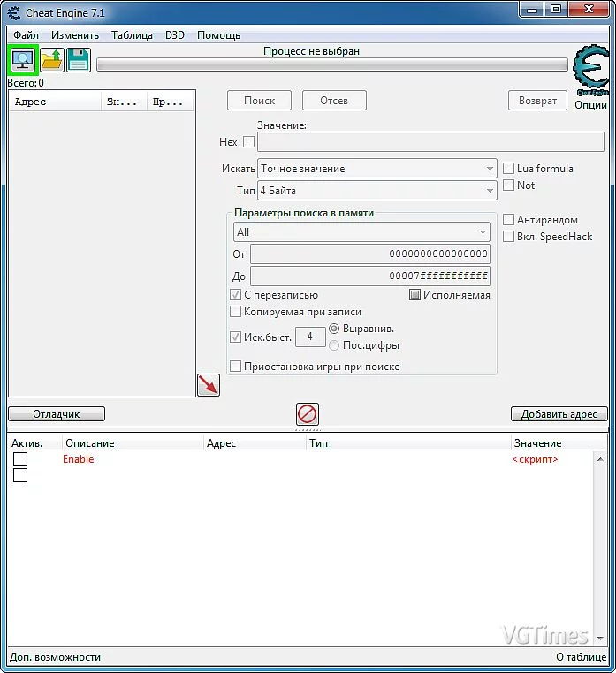This screenshot has width=616, height=673.
Task: Expand Искать scan type dropdown
Action: (x=377, y=168)
